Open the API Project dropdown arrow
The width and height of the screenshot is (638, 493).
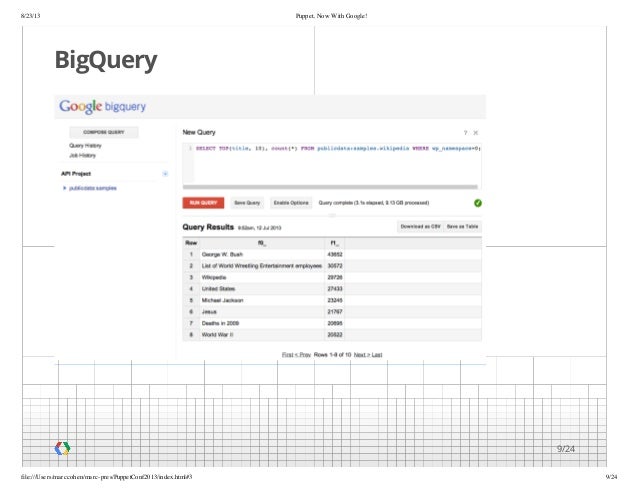pyautogui.click(x=165, y=174)
